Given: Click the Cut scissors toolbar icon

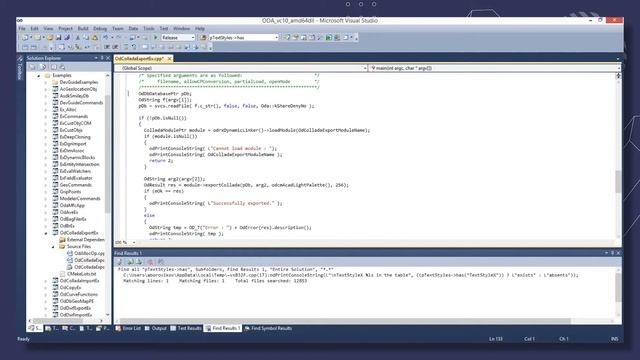Looking at the screenshot, I should point(78,38).
